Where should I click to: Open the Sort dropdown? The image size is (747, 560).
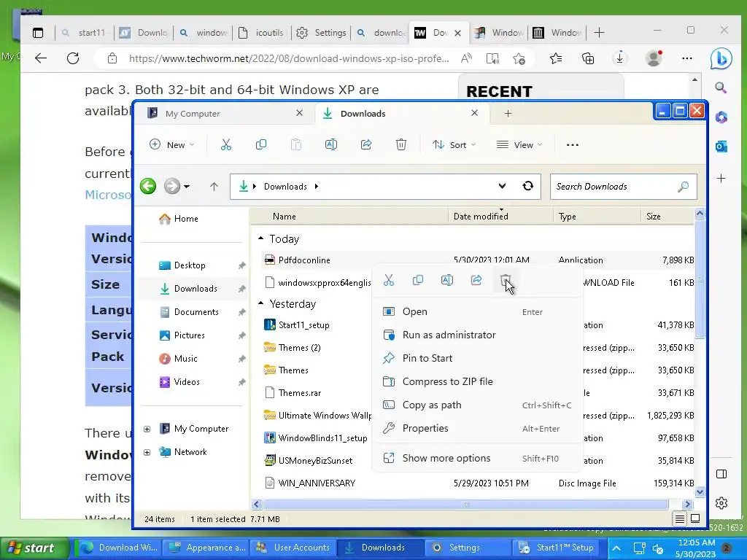tap(454, 145)
